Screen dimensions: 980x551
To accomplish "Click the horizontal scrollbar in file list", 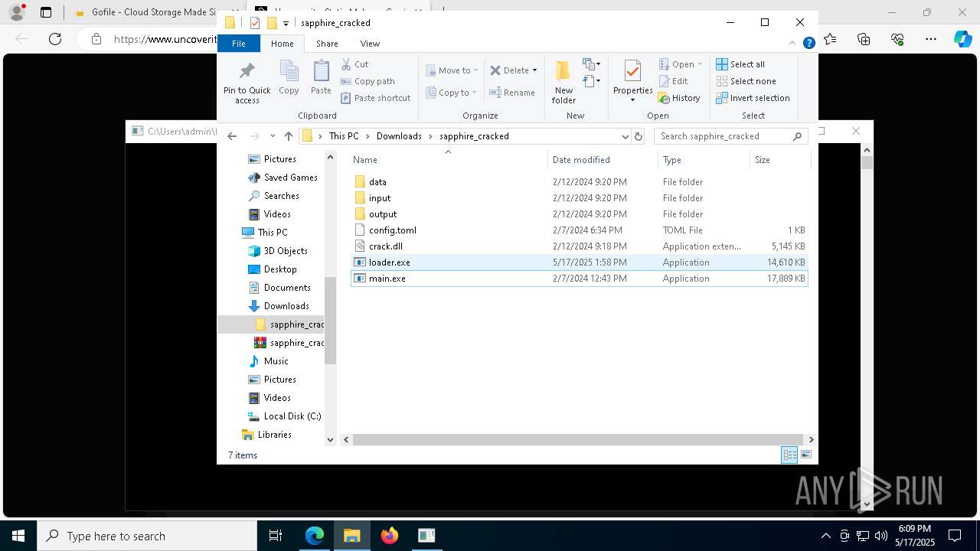I will 578,439.
